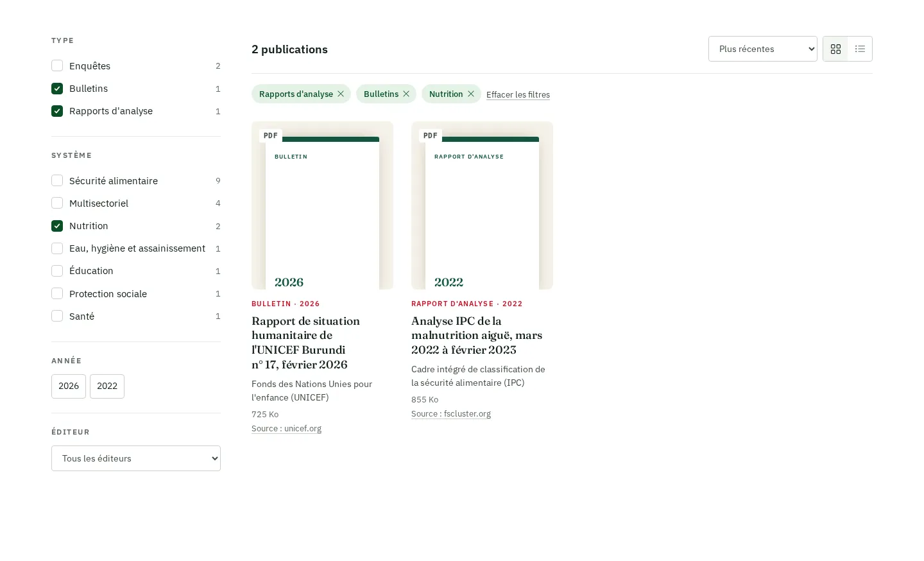Click the '2 publications' heading

(289, 49)
